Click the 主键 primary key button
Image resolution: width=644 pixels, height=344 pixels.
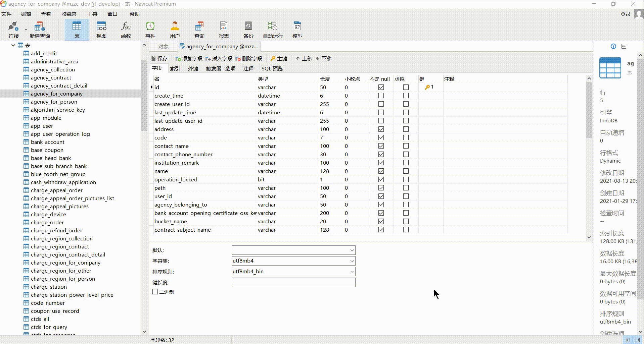[279, 58]
